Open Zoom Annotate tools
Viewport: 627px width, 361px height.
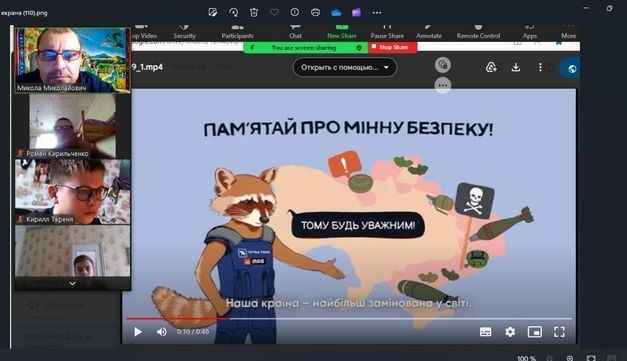click(429, 32)
